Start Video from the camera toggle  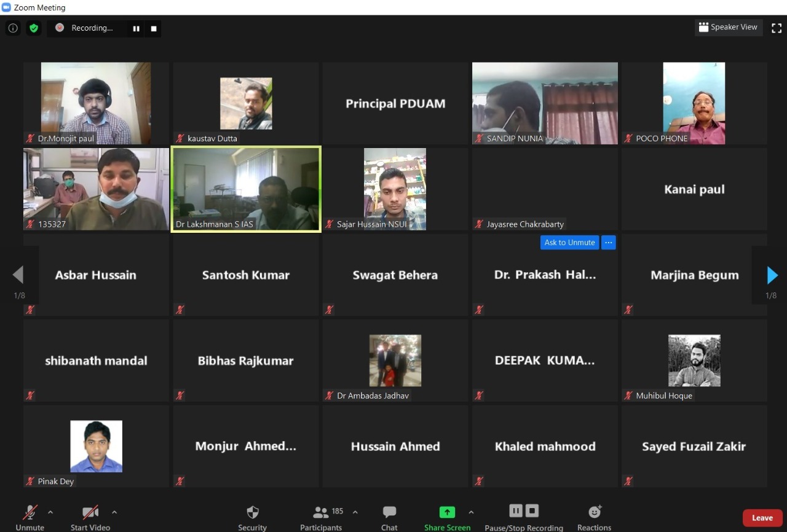coord(90,518)
